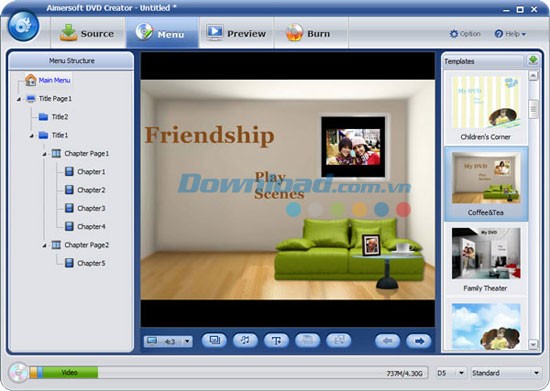Image resolution: width=550 pixels, height=391 pixels.
Task: Choose the sky clouds template thumbnail
Action: 486,326
